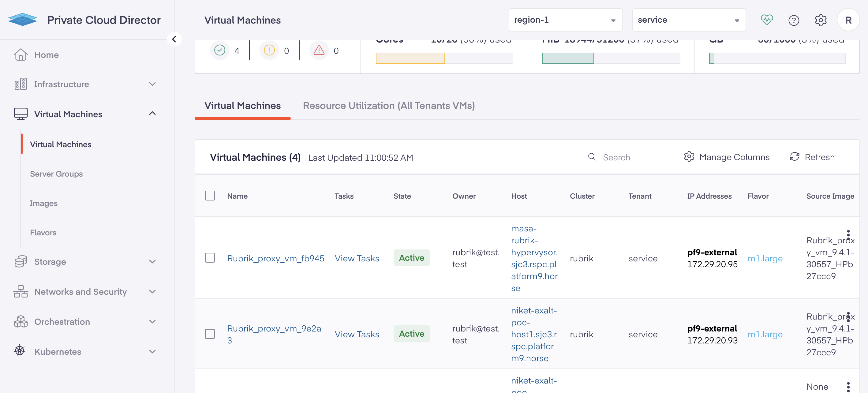This screenshot has height=393, width=868.
Task: Click the Refresh icon for VM list
Action: (794, 157)
